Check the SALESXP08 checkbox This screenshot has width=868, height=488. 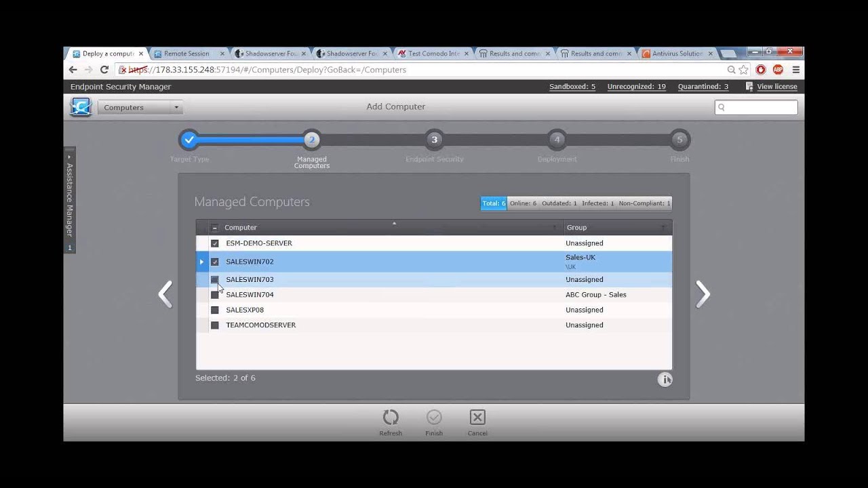tap(215, 310)
